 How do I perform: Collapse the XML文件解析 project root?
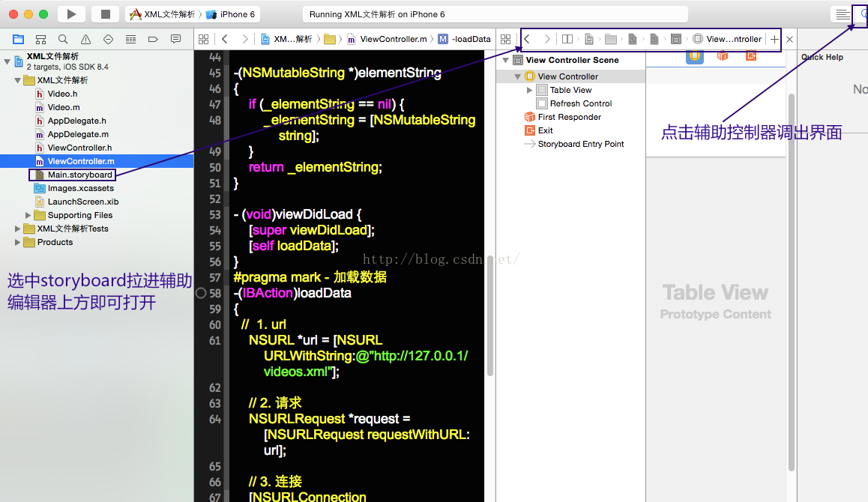(x=7, y=61)
